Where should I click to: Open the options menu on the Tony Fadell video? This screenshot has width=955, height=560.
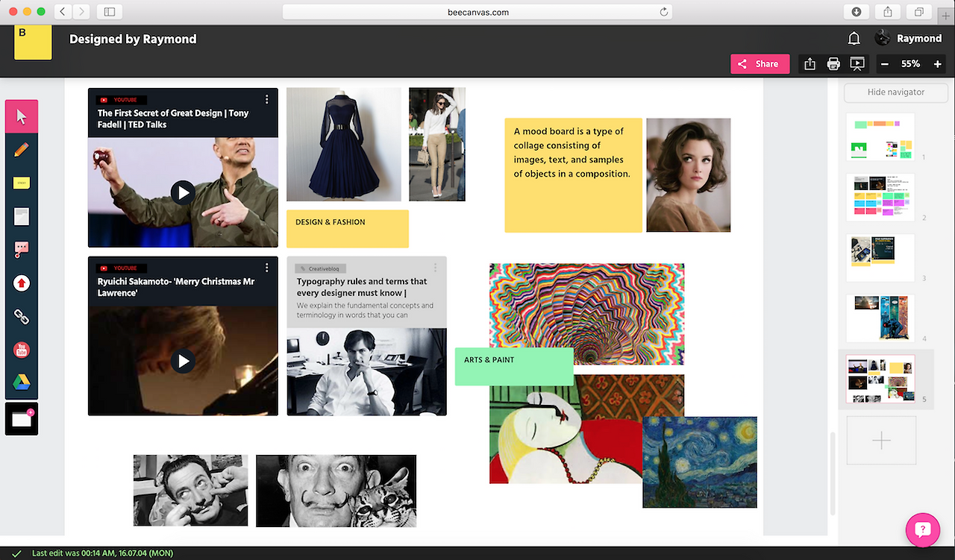coord(266,98)
